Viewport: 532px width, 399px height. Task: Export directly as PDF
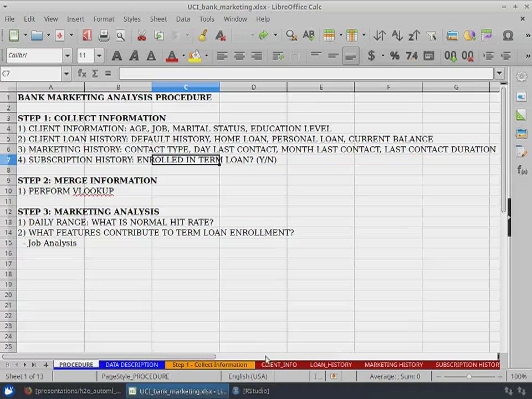pos(87,35)
